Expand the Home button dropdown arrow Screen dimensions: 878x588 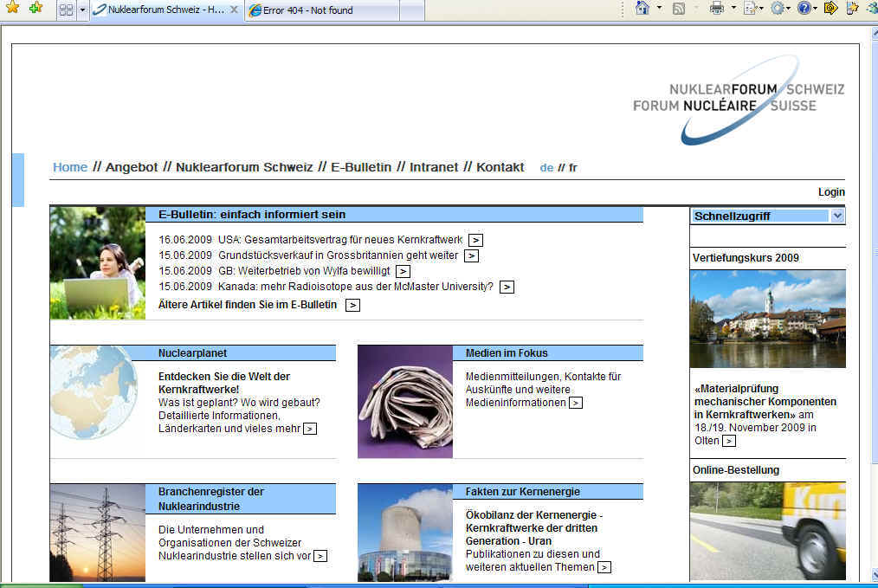coord(659,8)
